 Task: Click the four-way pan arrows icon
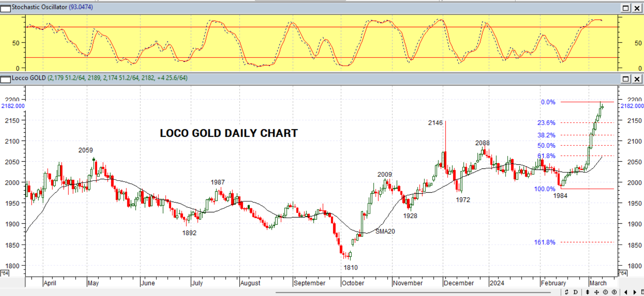[x=596, y=292]
